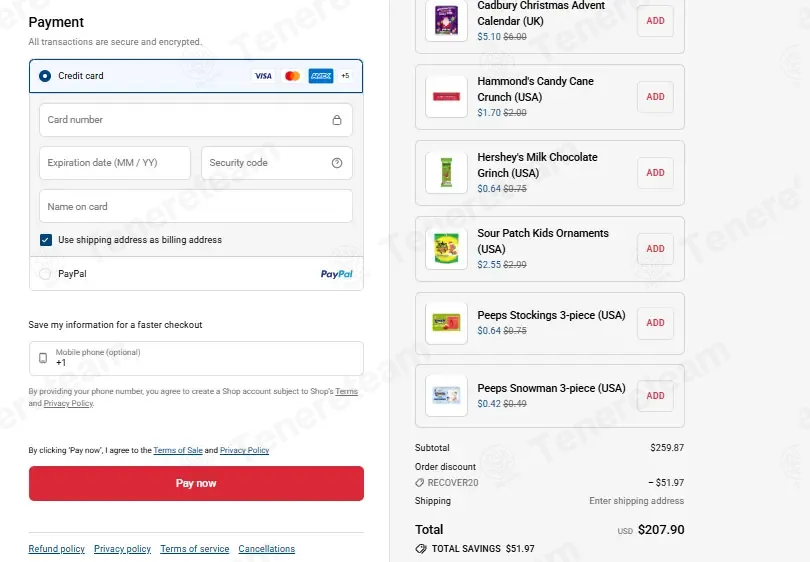
Task: Focus the Security code field
Action: 277,163
